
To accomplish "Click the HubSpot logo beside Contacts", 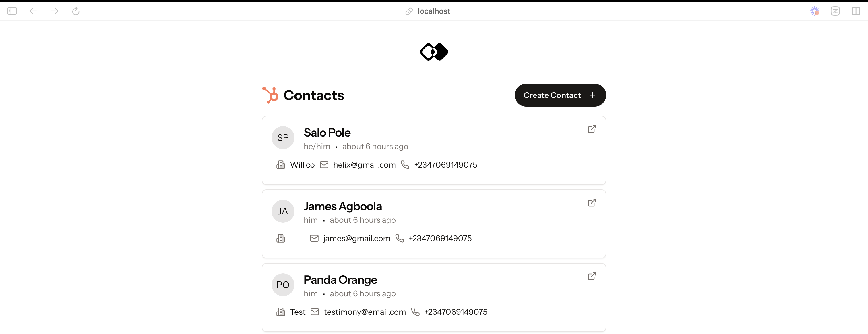I will pyautogui.click(x=270, y=95).
